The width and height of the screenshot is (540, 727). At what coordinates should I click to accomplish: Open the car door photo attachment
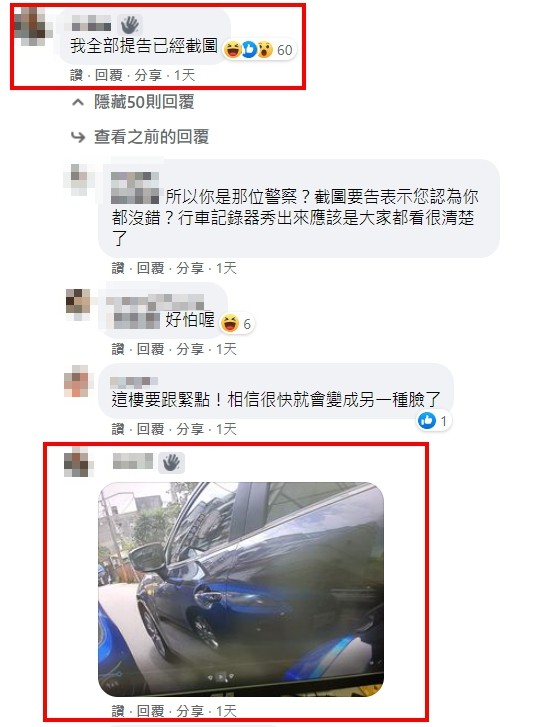[241, 589]
